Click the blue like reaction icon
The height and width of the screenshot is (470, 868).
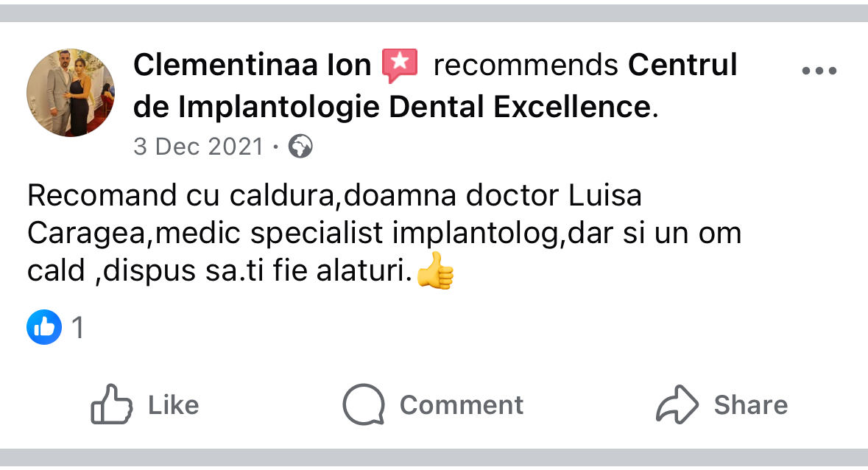pyautogui.click(x=44, y=327)
